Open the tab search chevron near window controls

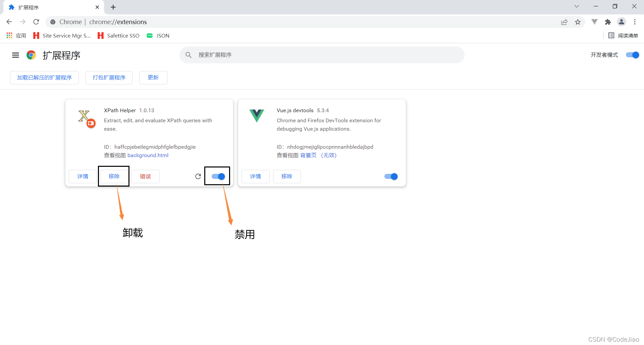click(577, 6)
